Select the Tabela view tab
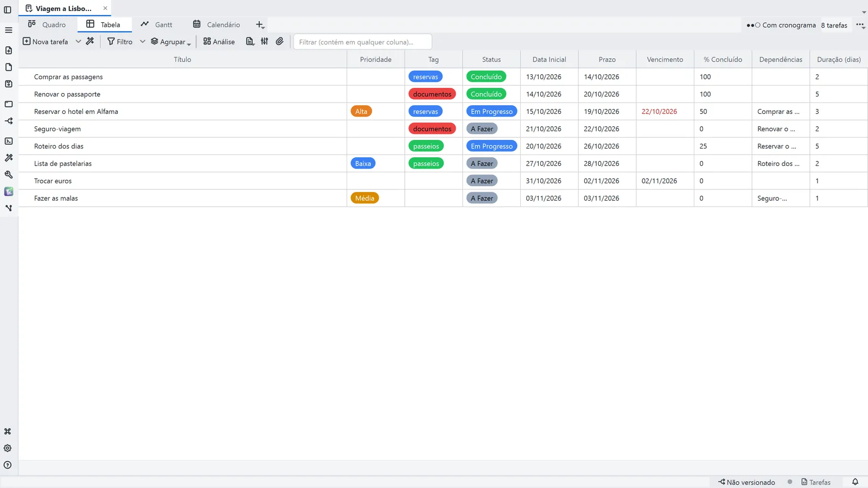Screen dimensions: 868x488 pos(104,24)
